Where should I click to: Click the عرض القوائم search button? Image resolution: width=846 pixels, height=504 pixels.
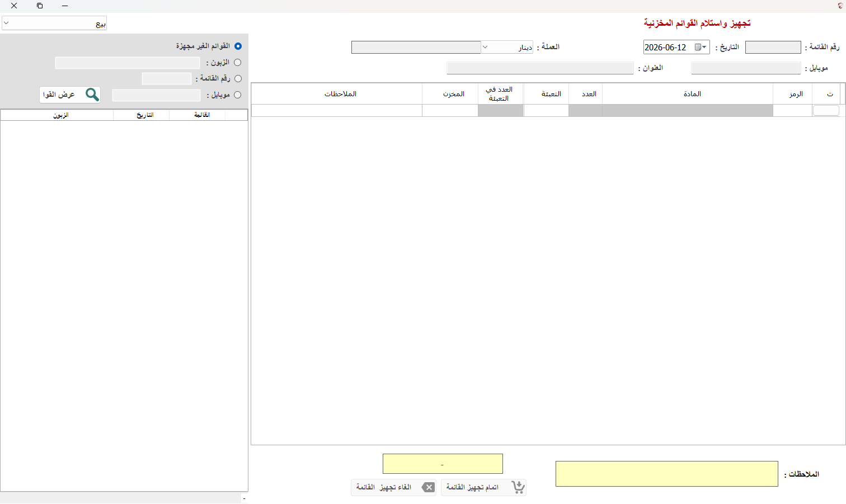click(70, 95)
